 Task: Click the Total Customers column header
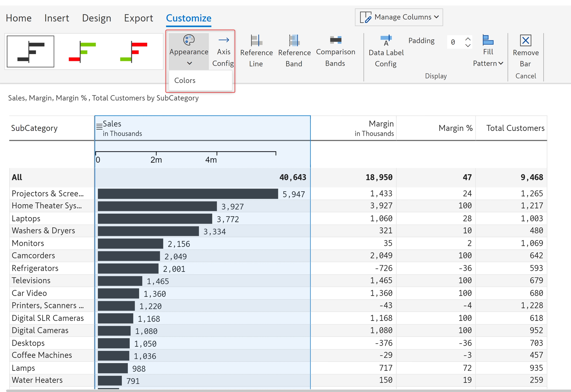pos(515,128)
